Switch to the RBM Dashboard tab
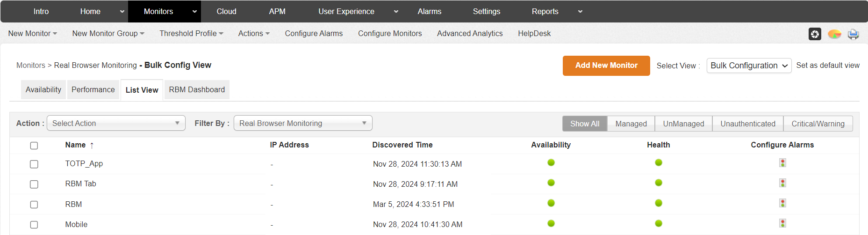The image size is (868, 235). pos(197,89)
